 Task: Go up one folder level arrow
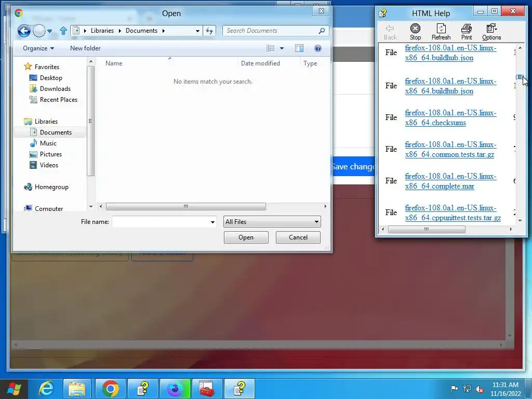coord(63,31)
